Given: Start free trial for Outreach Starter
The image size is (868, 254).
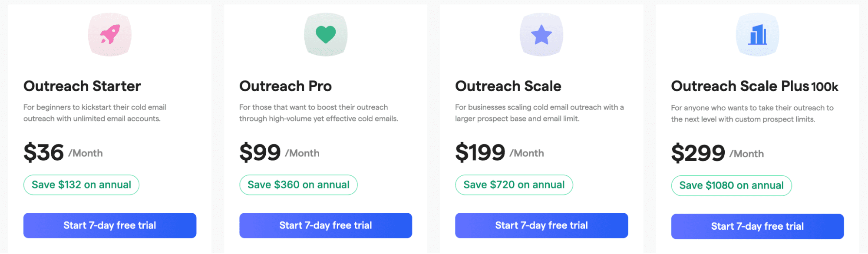Looking at the screenshot, I should (110, 225).
